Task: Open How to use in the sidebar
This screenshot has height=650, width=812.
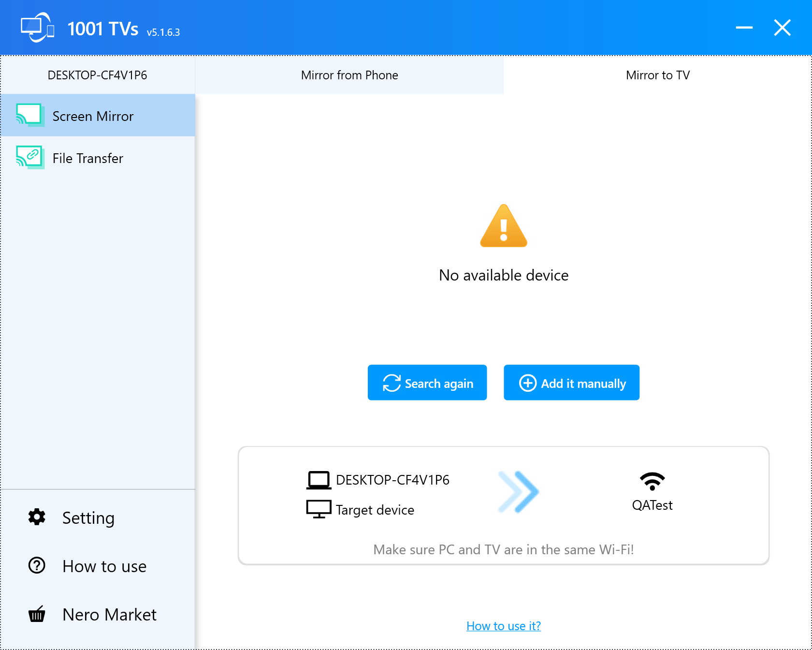Action: pyautogui.click(x=98, y=566)
